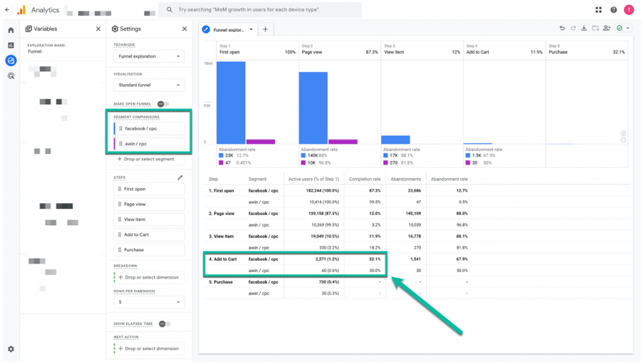Toggle the Make Open Funnel switch
The image size is (644, 362).
(x=163, y=104)
